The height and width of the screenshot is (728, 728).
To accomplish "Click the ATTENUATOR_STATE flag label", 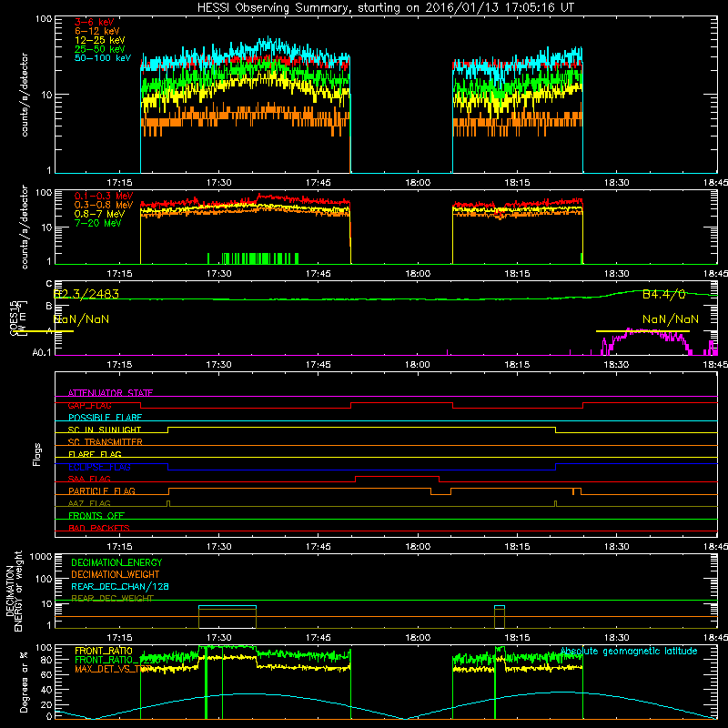I will click(110, 393).
